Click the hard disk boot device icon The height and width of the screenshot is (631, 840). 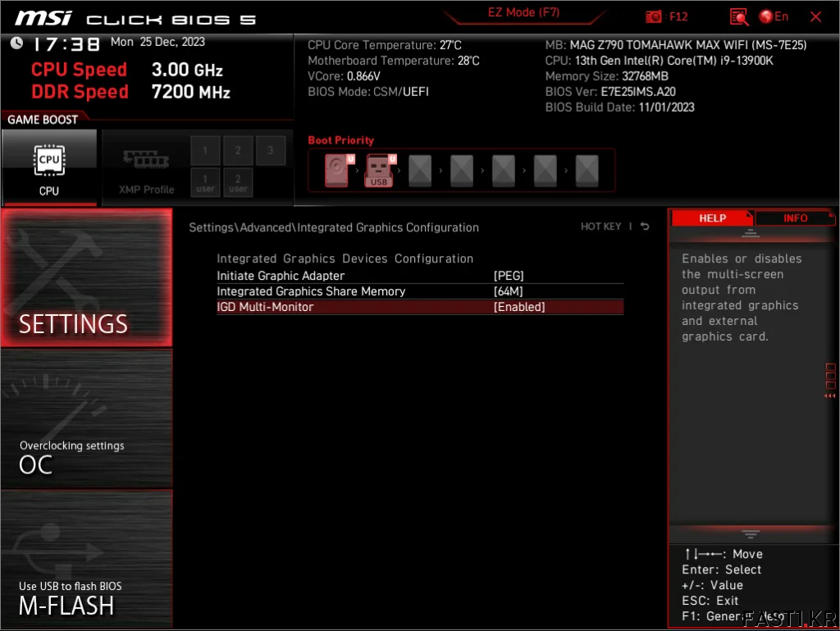tap(339, 171)
